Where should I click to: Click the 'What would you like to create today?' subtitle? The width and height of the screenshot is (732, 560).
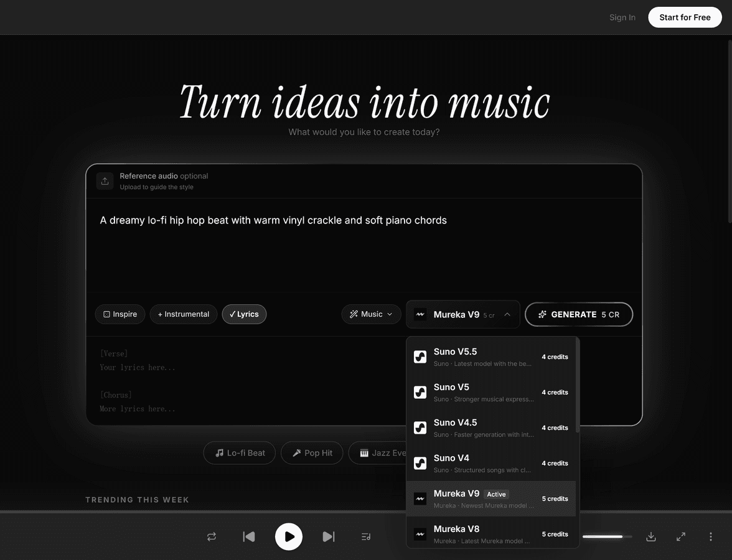[x=364, y=132]
